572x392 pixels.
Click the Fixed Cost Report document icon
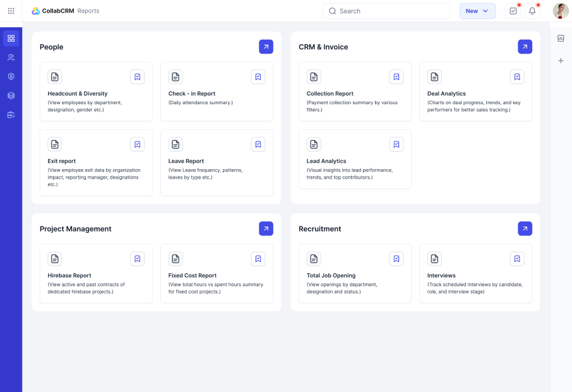pos(176,259)
